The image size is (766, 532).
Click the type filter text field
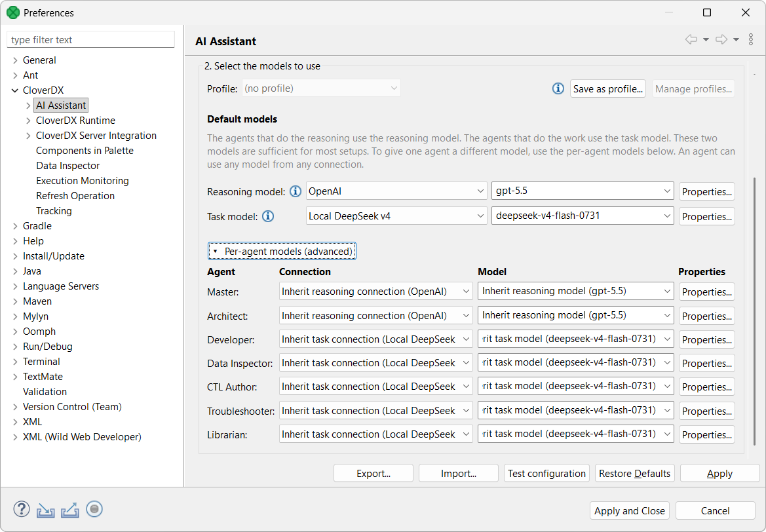tap(90, 39)
